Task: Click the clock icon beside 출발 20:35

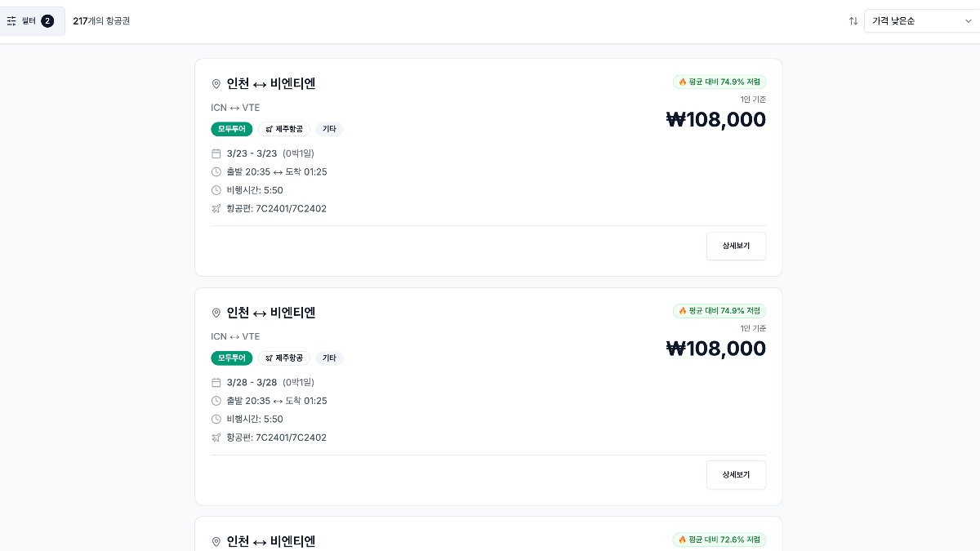Action: pos(216,171)
